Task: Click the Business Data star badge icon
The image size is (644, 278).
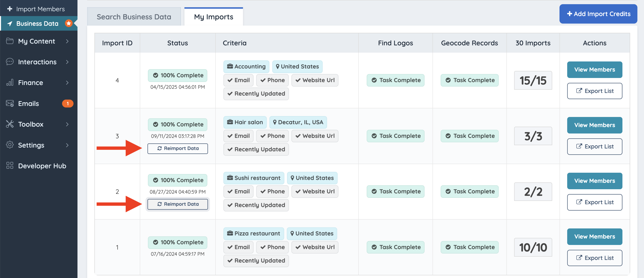Action: coord(68,23)
